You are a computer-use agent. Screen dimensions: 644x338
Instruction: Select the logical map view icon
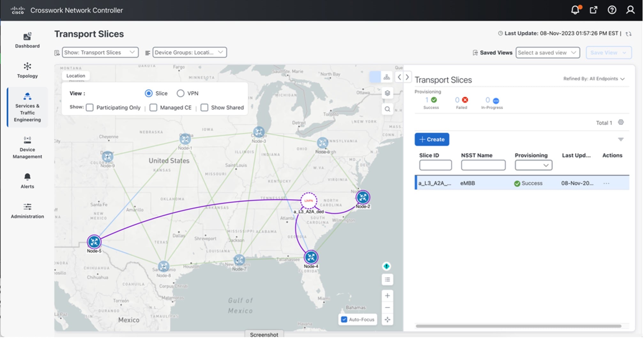(387, 77)
